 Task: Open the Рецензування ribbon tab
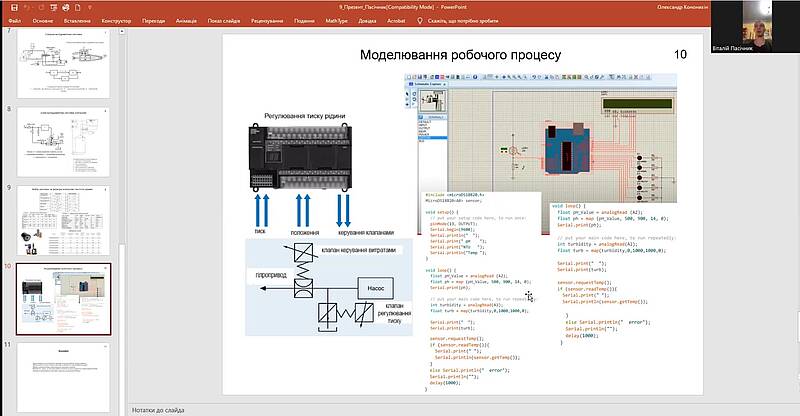[267, 21]
